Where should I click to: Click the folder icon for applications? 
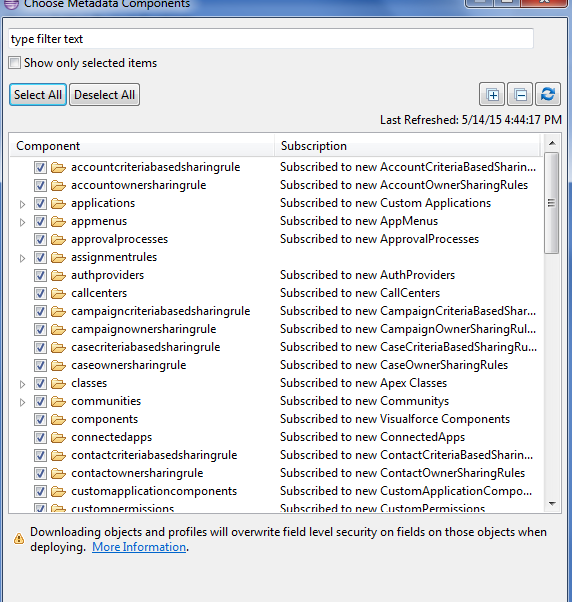click(x=58, y=203)
